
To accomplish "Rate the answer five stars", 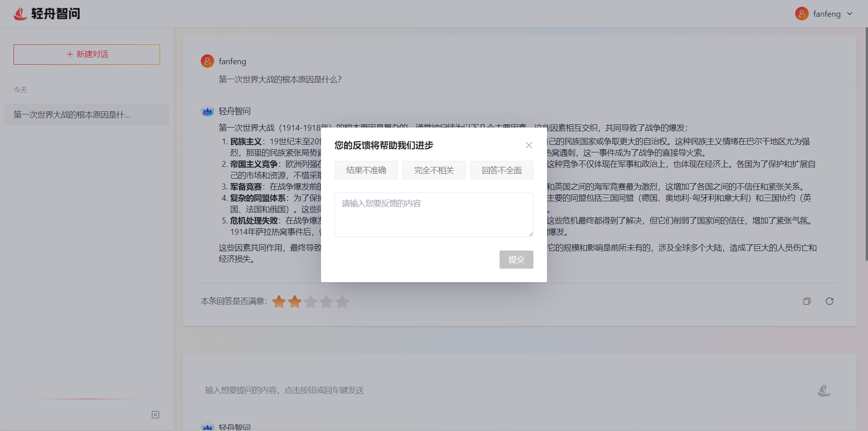I will tap(342, 302).
